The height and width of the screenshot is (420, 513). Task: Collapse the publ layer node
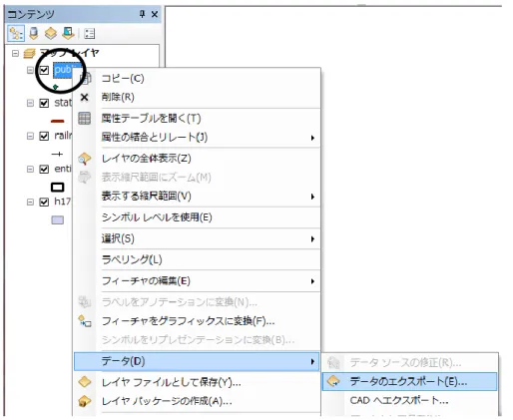point(30,70)
